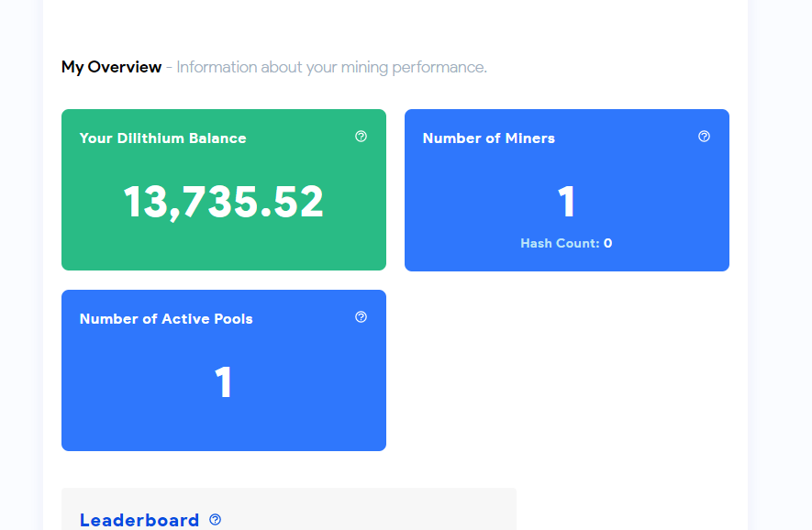Click the Number of Miners title

point(488,138)
